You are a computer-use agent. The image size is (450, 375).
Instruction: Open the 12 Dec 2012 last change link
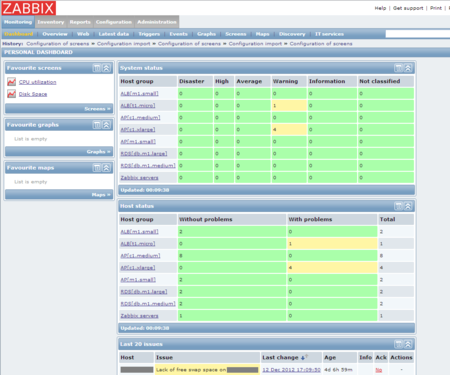[x=291, y=370]
